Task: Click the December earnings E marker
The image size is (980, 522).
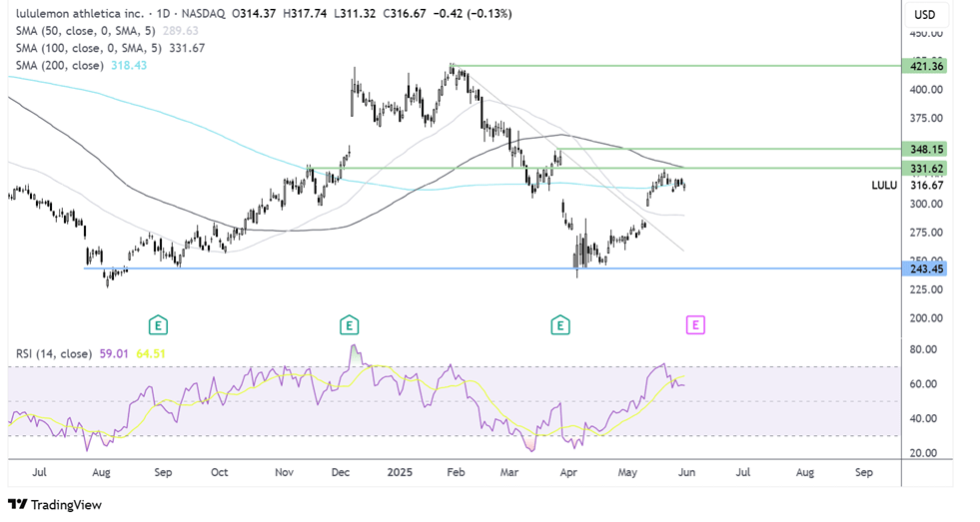Action: pos(349,325)
